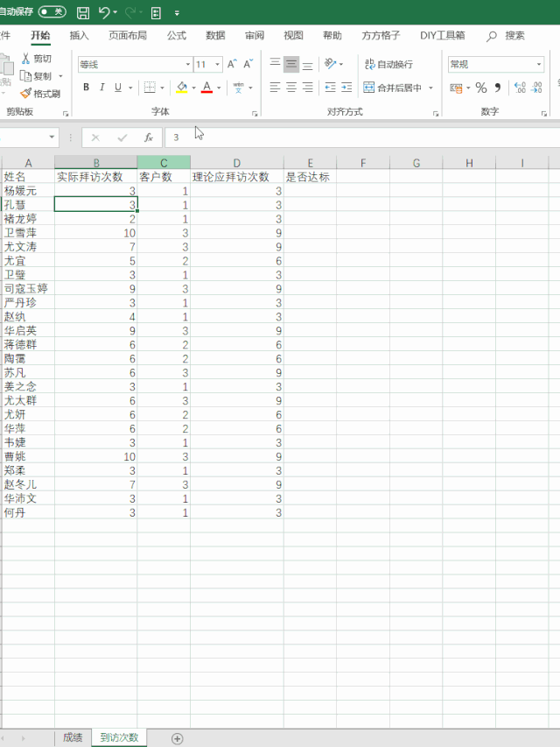
Task: Open the font color dropdown arrow
Action: point(219,88)
